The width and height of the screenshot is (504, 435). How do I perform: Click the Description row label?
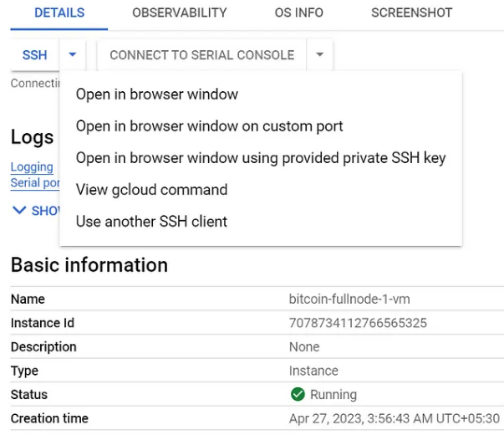tap(43, 347)
